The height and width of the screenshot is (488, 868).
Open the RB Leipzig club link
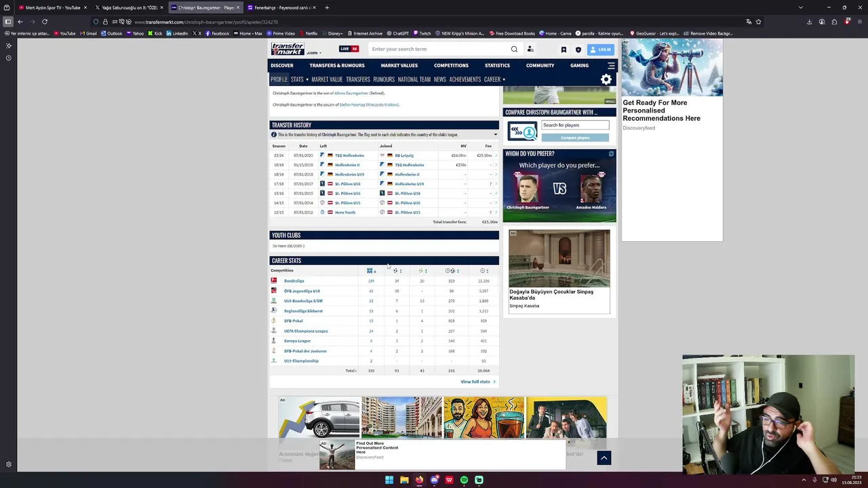pyautogui.click(x=404, y=155)
